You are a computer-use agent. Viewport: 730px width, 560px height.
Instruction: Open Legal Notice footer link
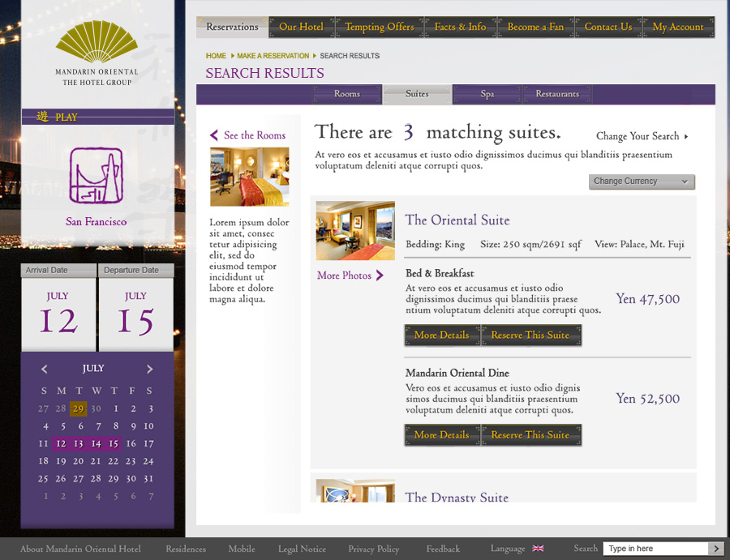coord(302,549)
